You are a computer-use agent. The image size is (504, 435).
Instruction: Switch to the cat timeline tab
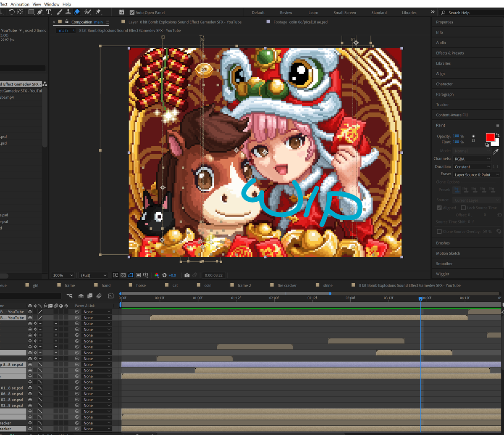(x=175, y=285)
